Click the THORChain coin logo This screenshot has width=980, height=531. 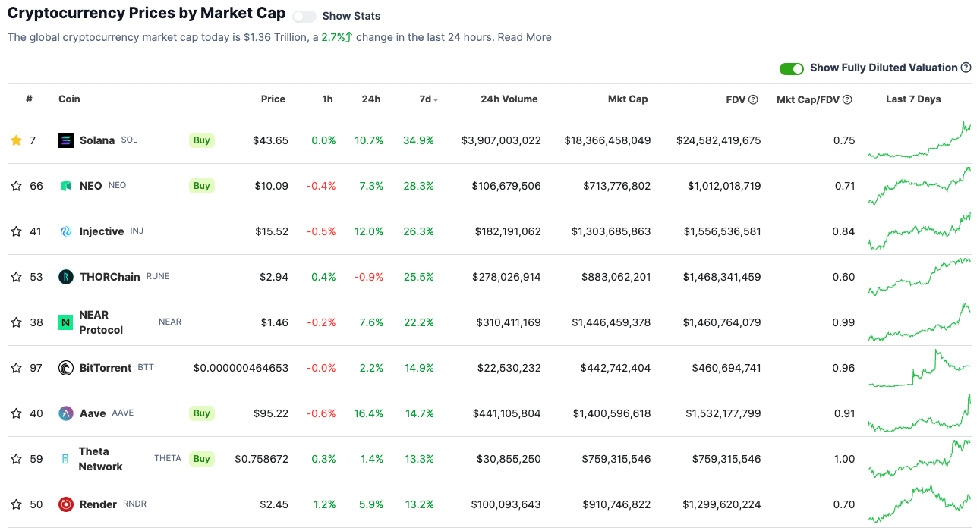66,277
